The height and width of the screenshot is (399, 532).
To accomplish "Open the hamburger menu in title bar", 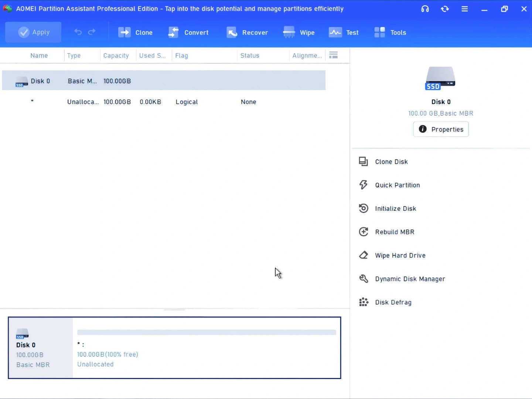I will [465, 9].
